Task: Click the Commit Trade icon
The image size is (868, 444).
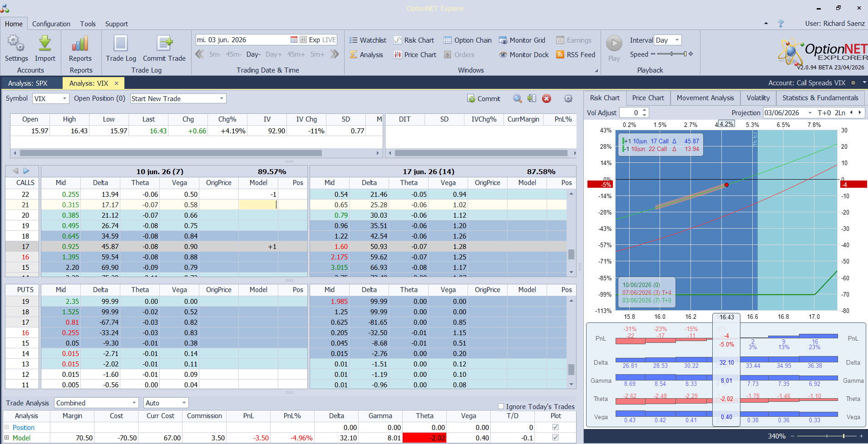Action: pos(164,44)
